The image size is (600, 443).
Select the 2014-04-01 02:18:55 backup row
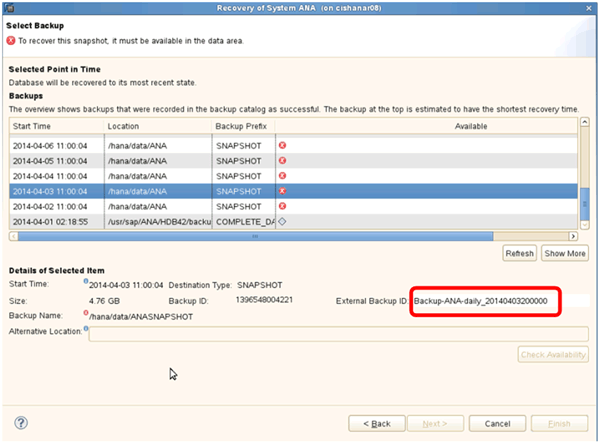pyautogui.click(x=55, y=220)
